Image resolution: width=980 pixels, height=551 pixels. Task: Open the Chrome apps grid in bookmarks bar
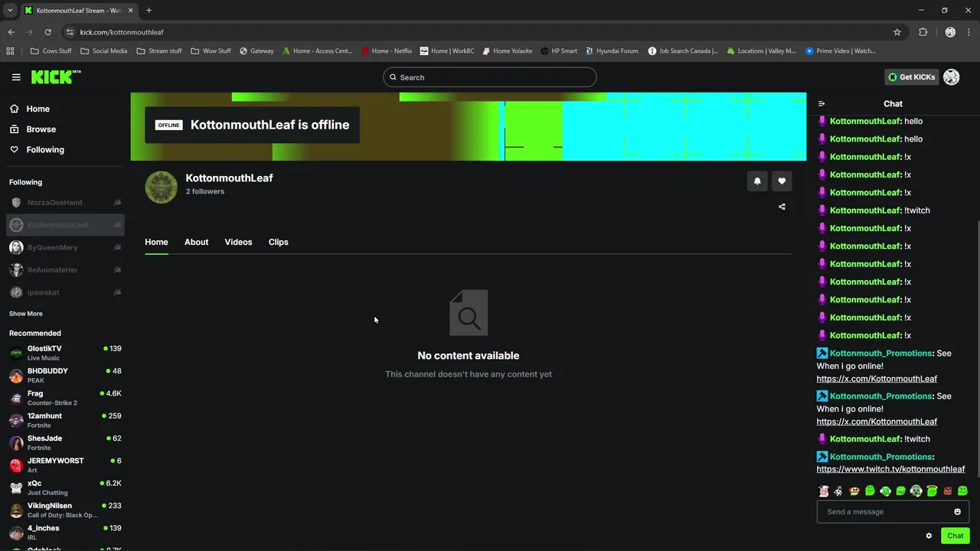[10, 51]
